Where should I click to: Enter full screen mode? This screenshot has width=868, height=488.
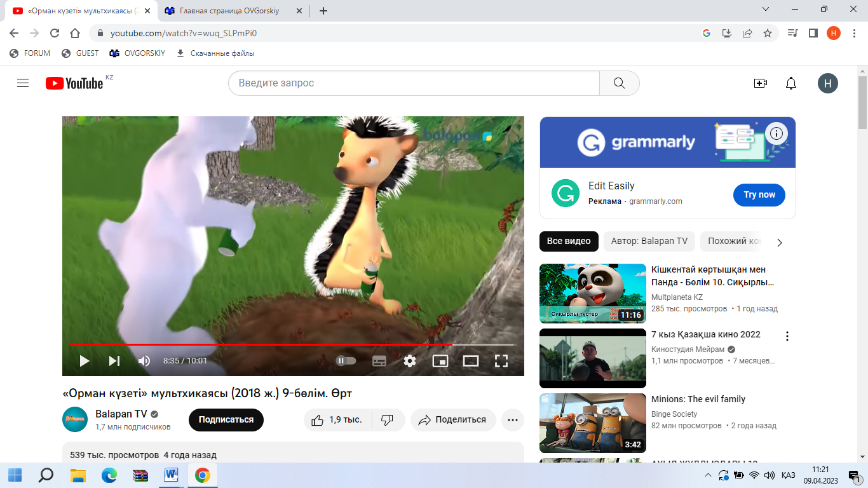501,361
